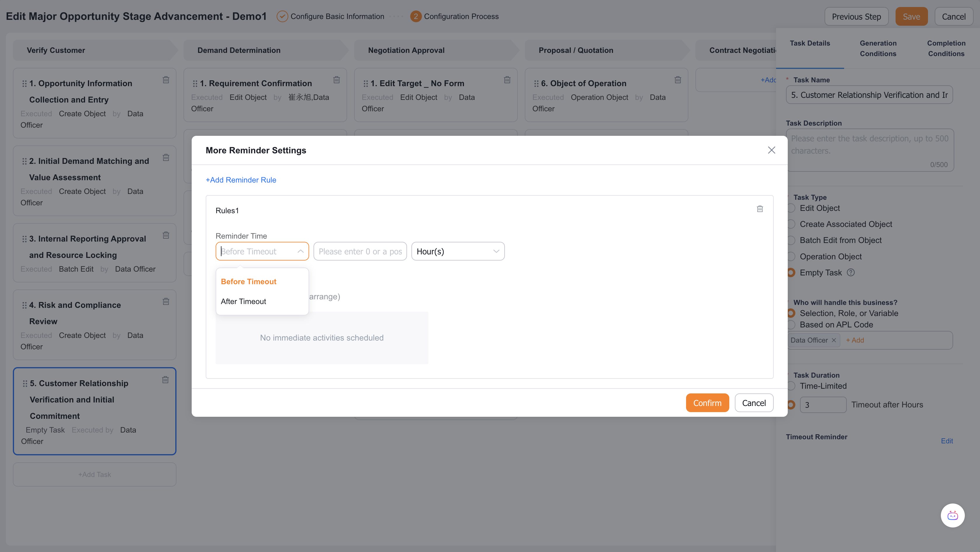Delete the Internal Reporting Approval task
The height and width of the screenshot is (552, 980).
coord(166,235)
